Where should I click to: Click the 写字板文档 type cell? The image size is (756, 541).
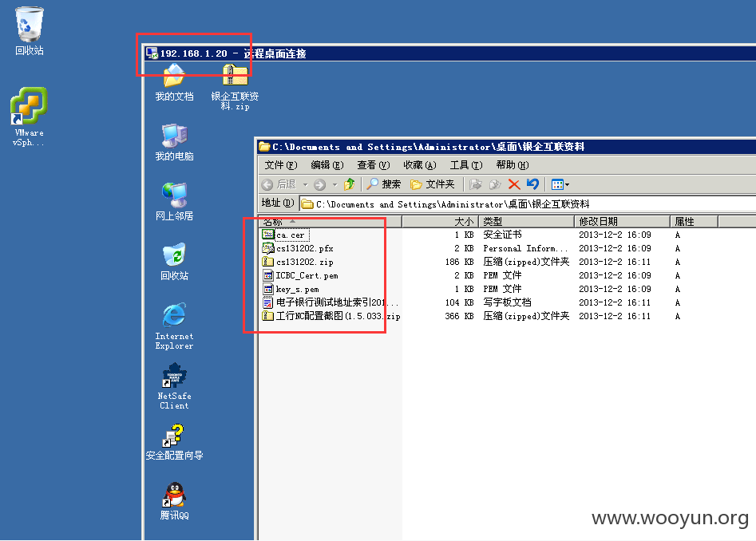tap(507, 302)
